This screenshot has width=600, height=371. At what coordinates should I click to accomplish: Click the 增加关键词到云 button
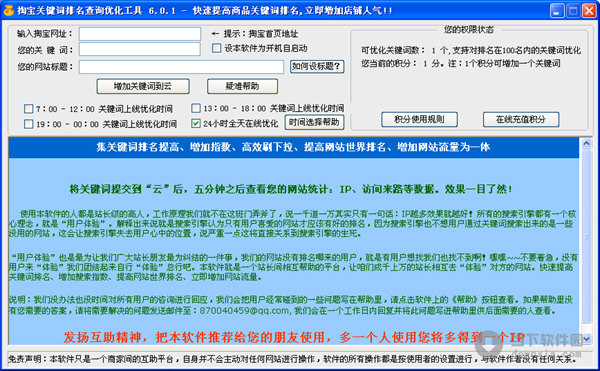[143, 86]
